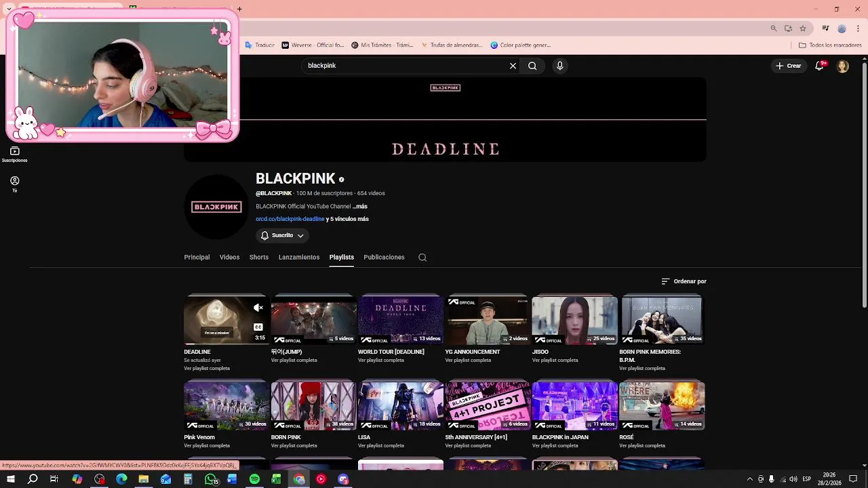This screenshot has width=868, height=488.
Task: Open the orcd.co/blackpink-deadline link
Action: click(x=290, y=219)
